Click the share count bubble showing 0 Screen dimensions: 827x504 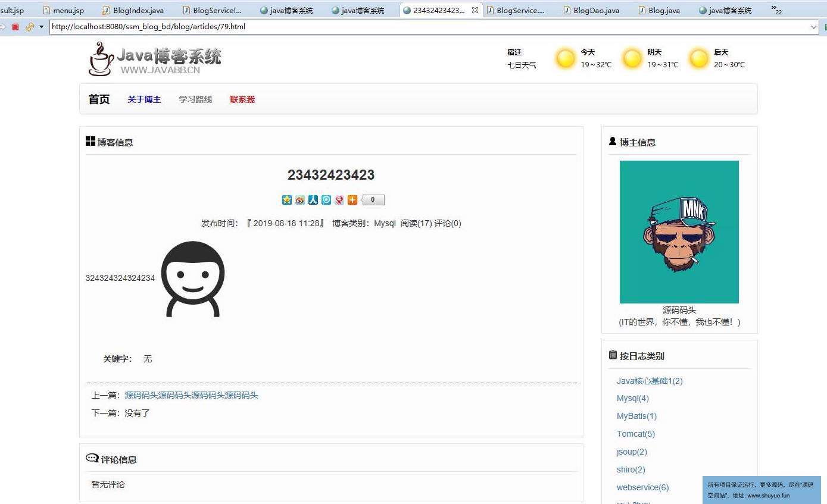pyautogui.click(x=373, y=200)
